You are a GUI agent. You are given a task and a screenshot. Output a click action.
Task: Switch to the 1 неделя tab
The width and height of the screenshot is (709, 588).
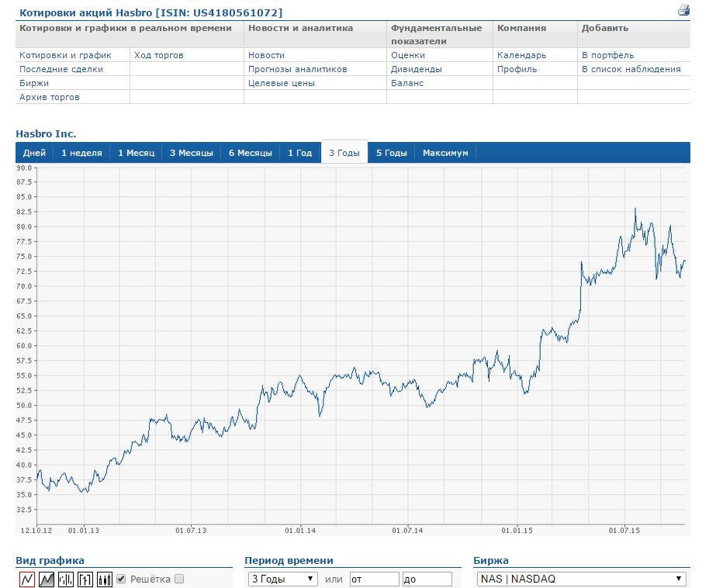click(x=82, y=153)
